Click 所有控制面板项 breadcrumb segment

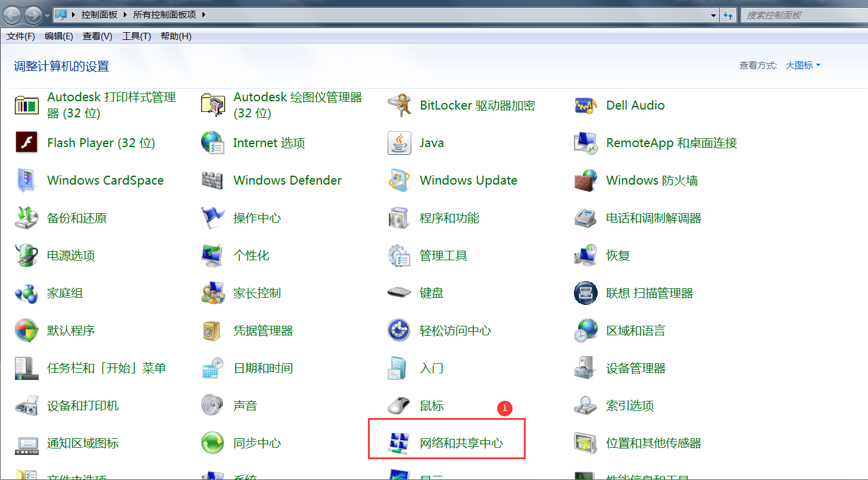point(165,15)
